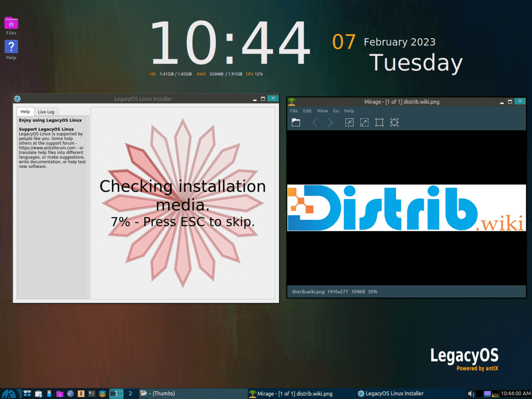Click Mirage's open image folder icon
Screen dimensions: 532x399
coord(296,122)
